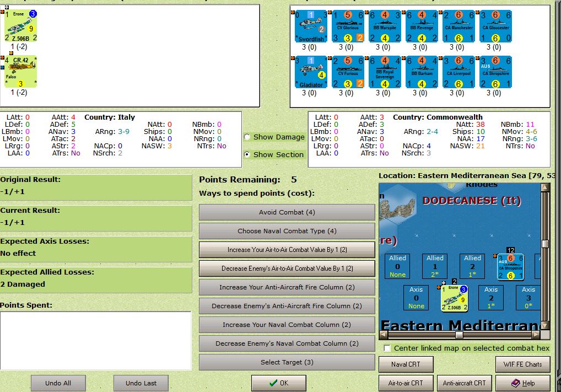Select the Gladiator fighter counter
This screenshot has width=561, height=392.
pos(311,72)
